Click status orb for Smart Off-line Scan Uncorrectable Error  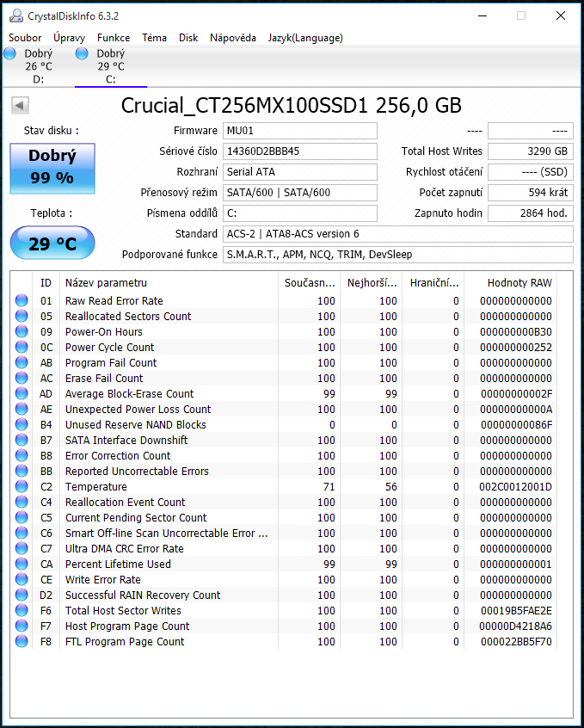tap(22, 533)
